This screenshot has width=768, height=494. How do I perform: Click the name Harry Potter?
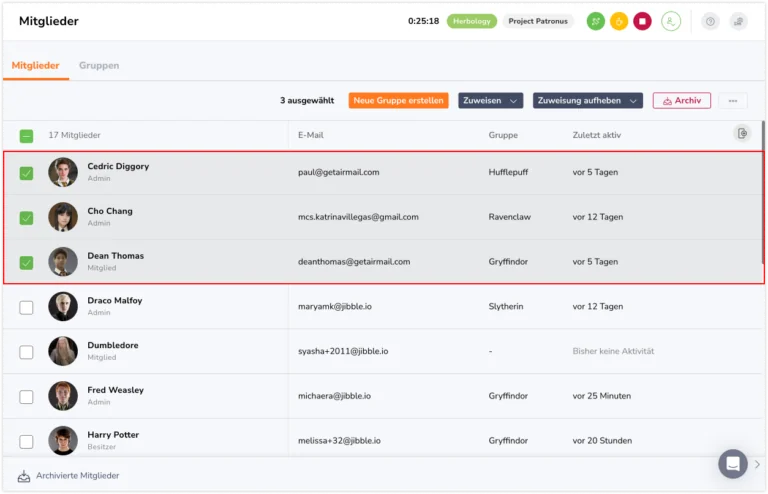113,435
